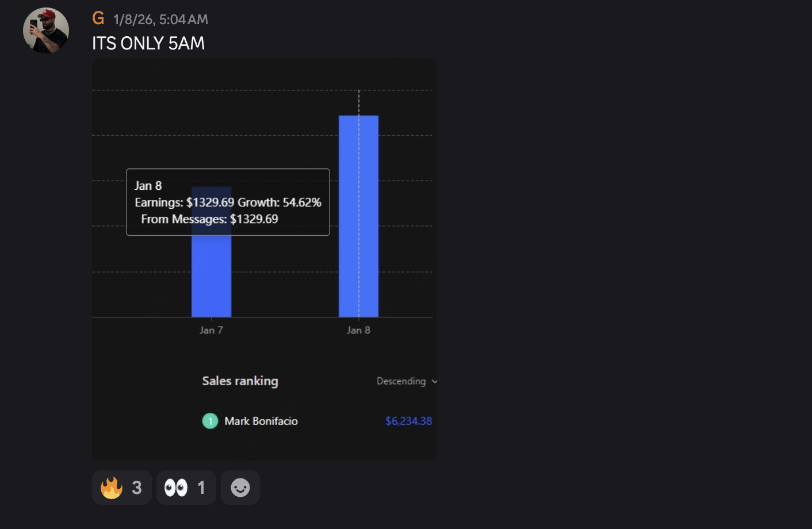Open G's profile avatar picture
The width and height of the screenshot is (812, 529).
tap(46, 30)
